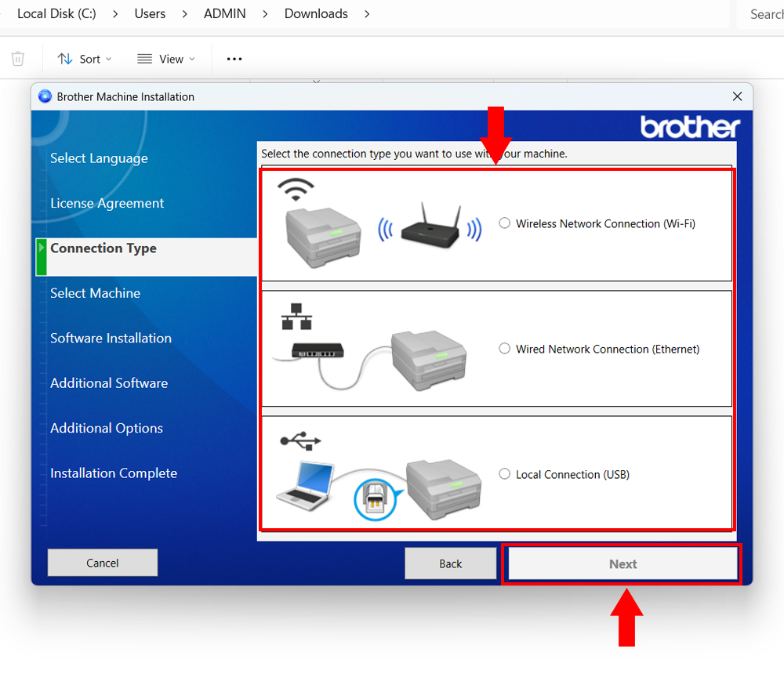Select Local Connection (USB) radio button
The width and height of the screenshot is (784, 692).
504,473
